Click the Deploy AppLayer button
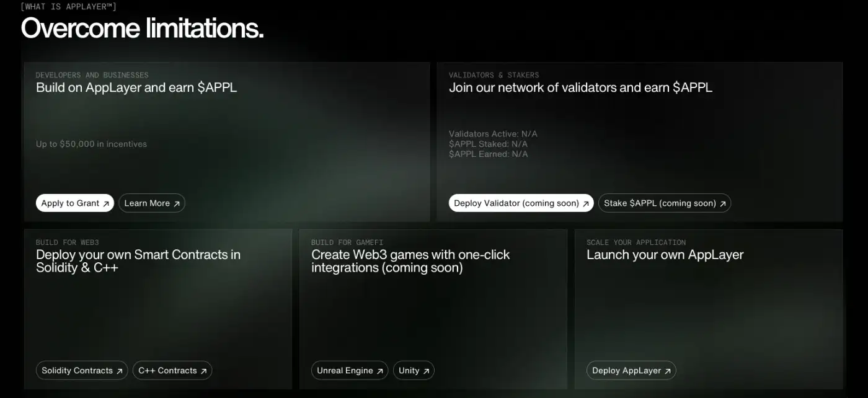Viewport: 868px width, 398px height. (x=631, y=371)
